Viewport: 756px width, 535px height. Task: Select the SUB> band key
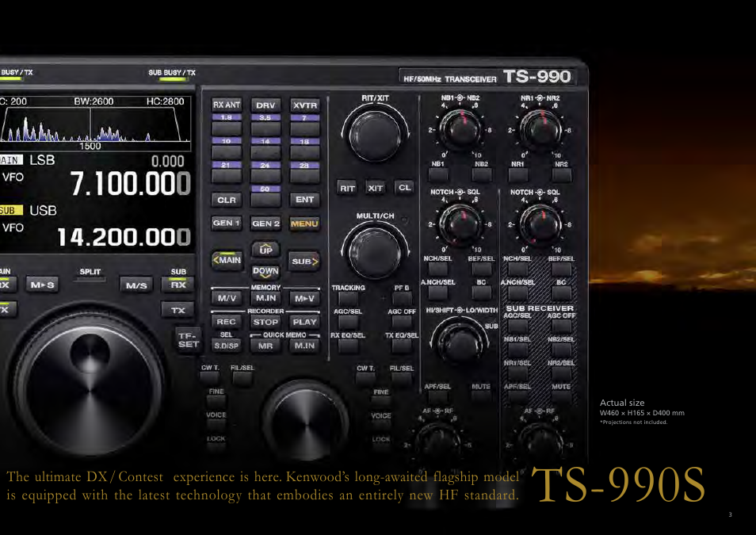(305, 261)
